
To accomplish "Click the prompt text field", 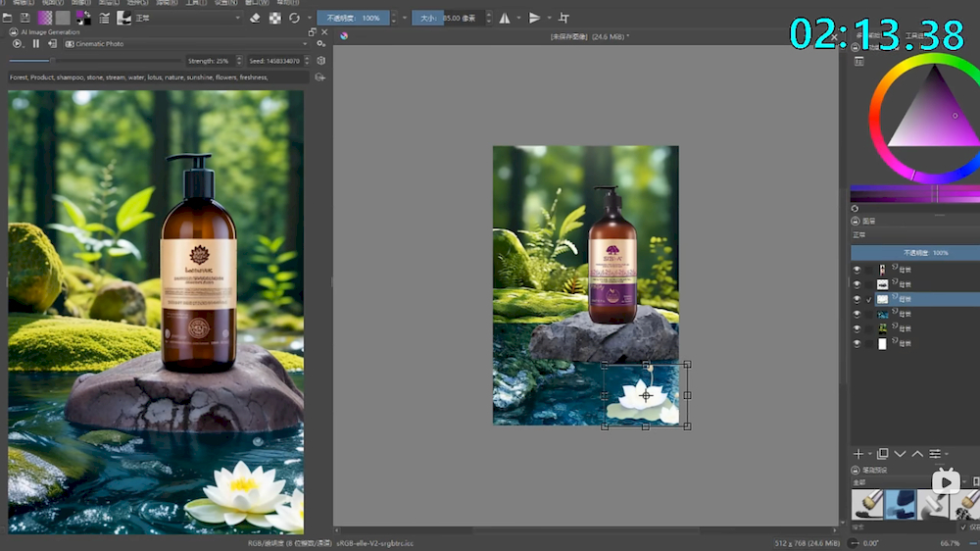I will tap(159, 77).
